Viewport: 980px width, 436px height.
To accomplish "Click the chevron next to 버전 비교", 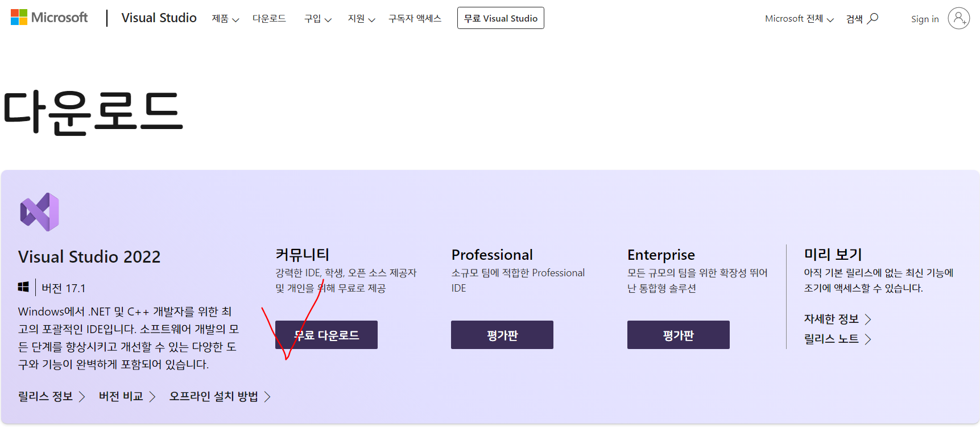I will (152, 397).
